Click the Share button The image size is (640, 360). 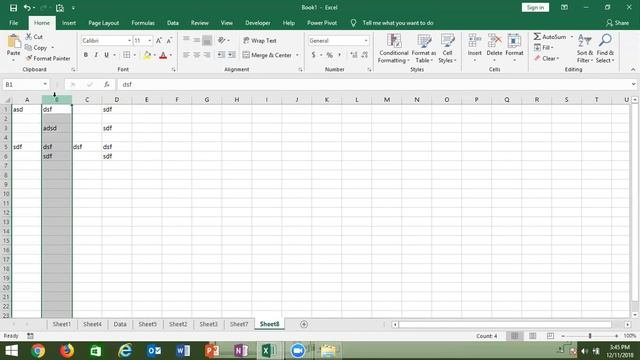point(618,23)
